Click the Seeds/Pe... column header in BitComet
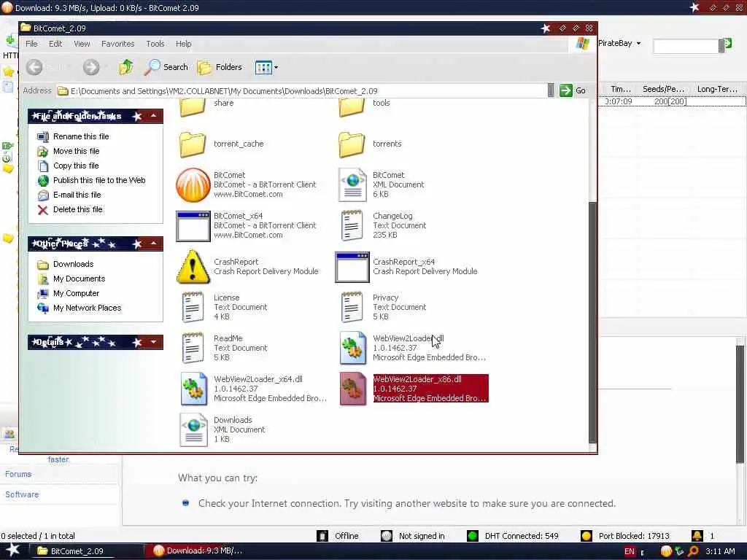The width and height of the screenshot is (747, 560). (663, 89)
